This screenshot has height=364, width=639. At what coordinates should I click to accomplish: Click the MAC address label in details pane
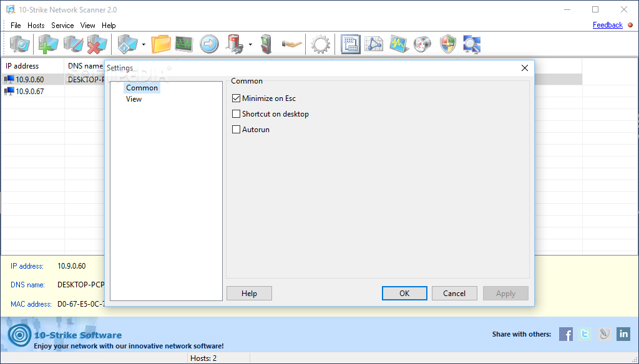tap(31, 304)
